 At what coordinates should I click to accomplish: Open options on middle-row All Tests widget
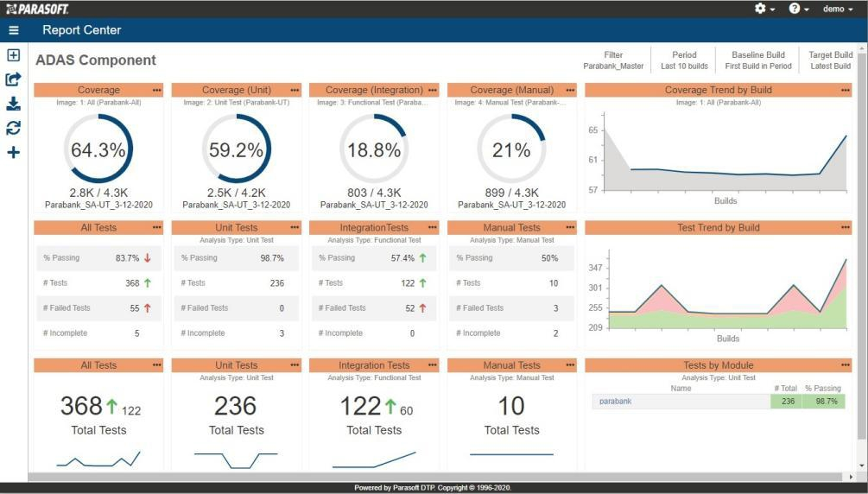(x=157, y=228)
